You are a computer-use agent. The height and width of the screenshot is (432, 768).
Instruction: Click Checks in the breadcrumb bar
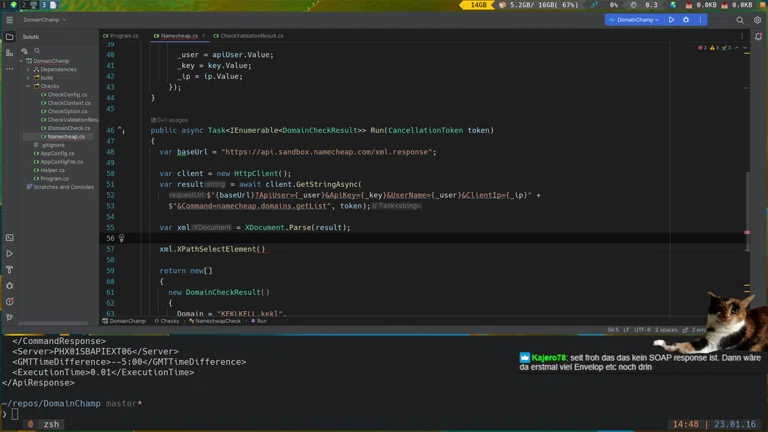click(167, 321)
